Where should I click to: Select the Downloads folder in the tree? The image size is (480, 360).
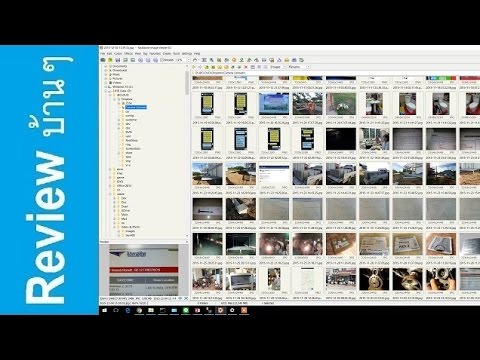[120, 70]
